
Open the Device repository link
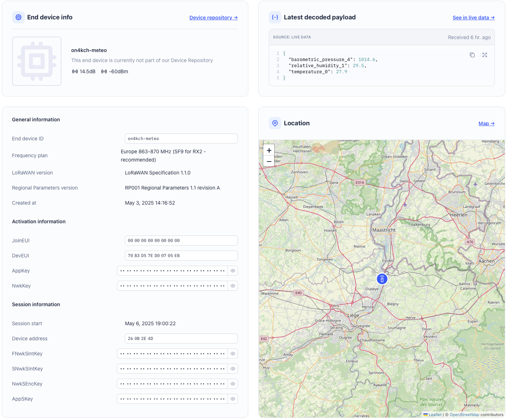213,18
